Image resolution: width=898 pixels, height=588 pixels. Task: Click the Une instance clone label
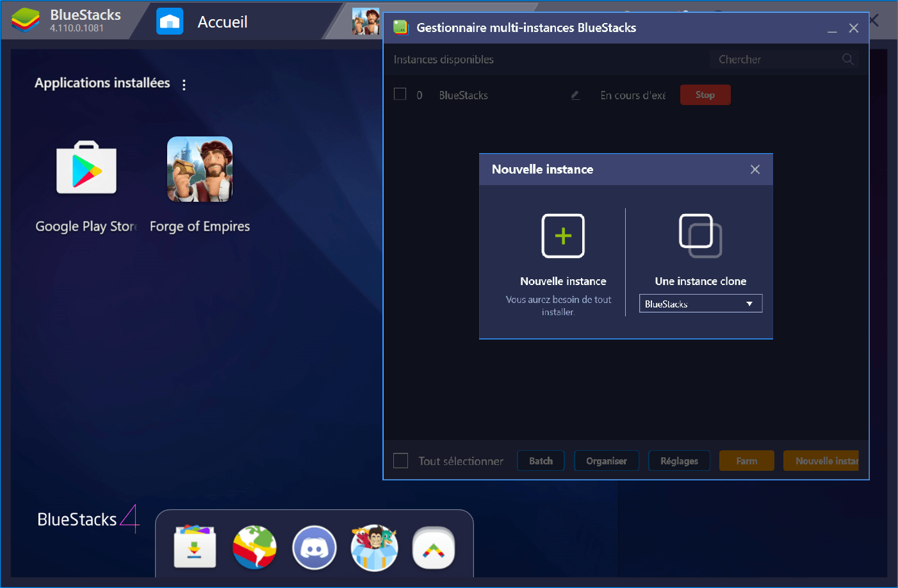pyautogui.click(x=701, y=281)
